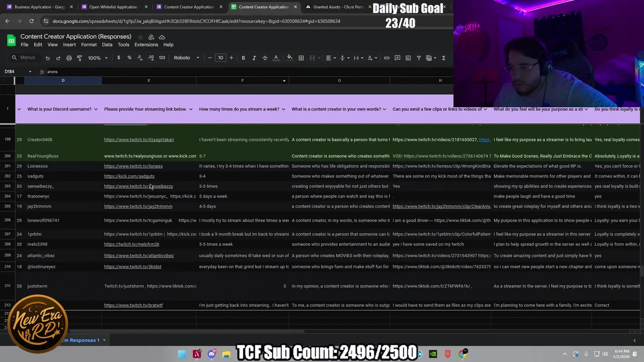Open the Extensions menu

tap(146, 45)
